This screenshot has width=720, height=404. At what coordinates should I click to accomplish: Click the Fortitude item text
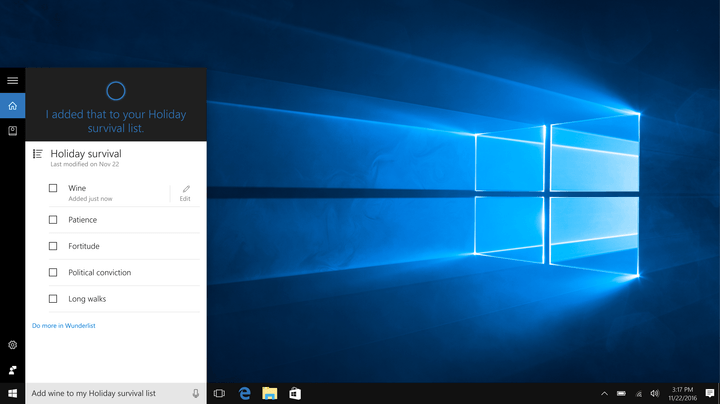[84, 246]
